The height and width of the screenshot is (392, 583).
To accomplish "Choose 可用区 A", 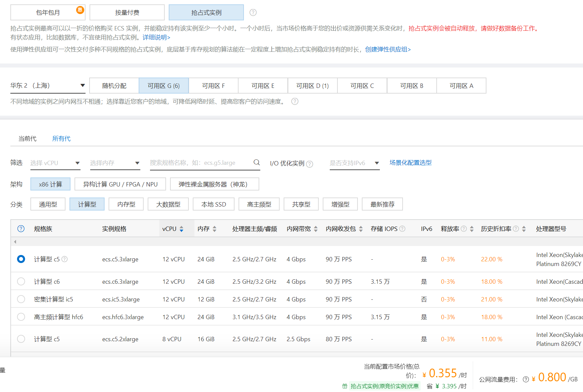I will 461,86.
